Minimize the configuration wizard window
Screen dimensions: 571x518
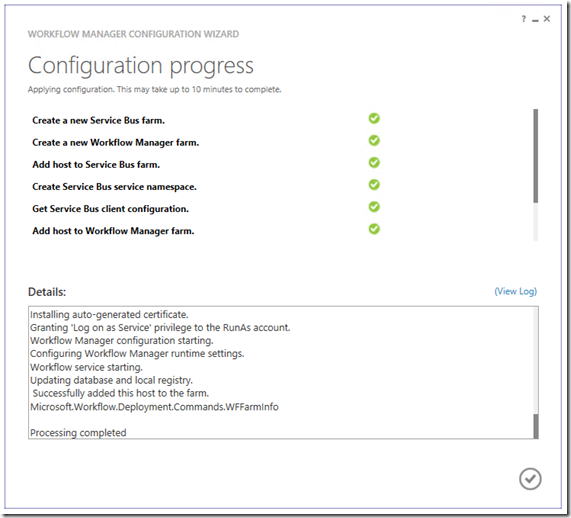535,20
